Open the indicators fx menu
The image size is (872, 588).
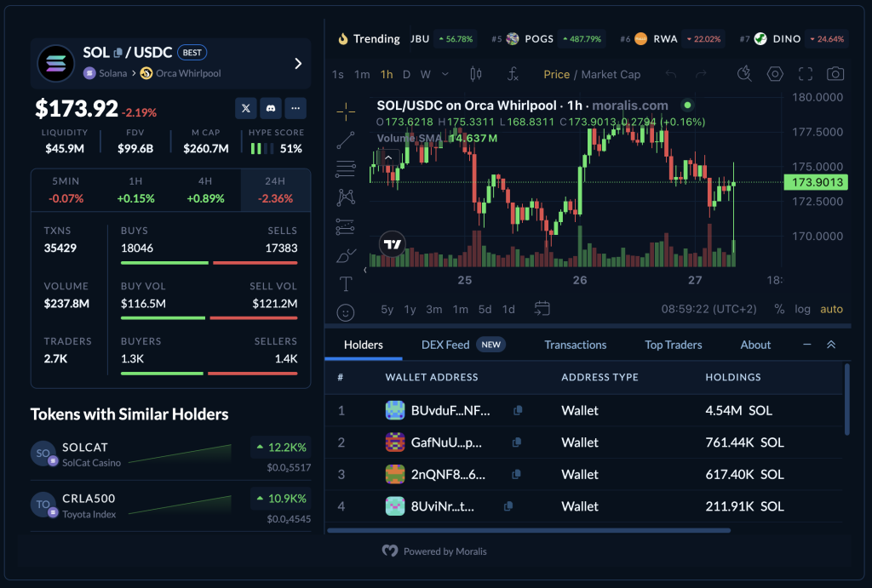[x=513, y=74]
